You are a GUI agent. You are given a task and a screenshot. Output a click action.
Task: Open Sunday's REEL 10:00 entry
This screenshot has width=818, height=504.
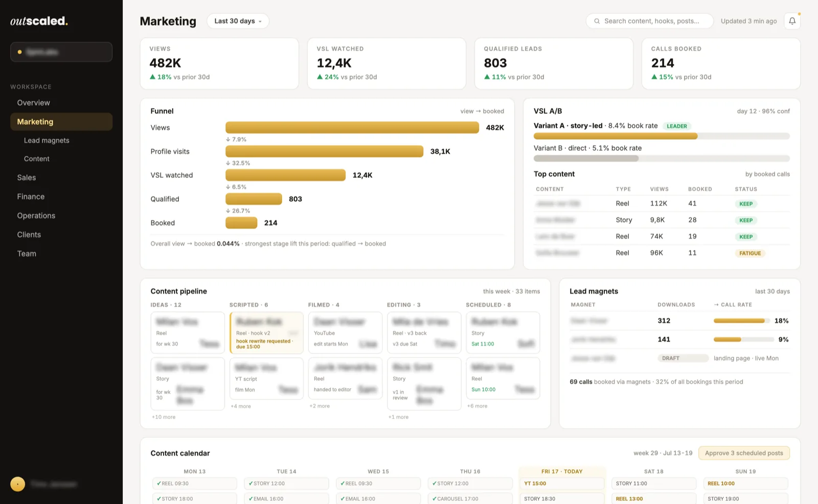coord(746,484)
